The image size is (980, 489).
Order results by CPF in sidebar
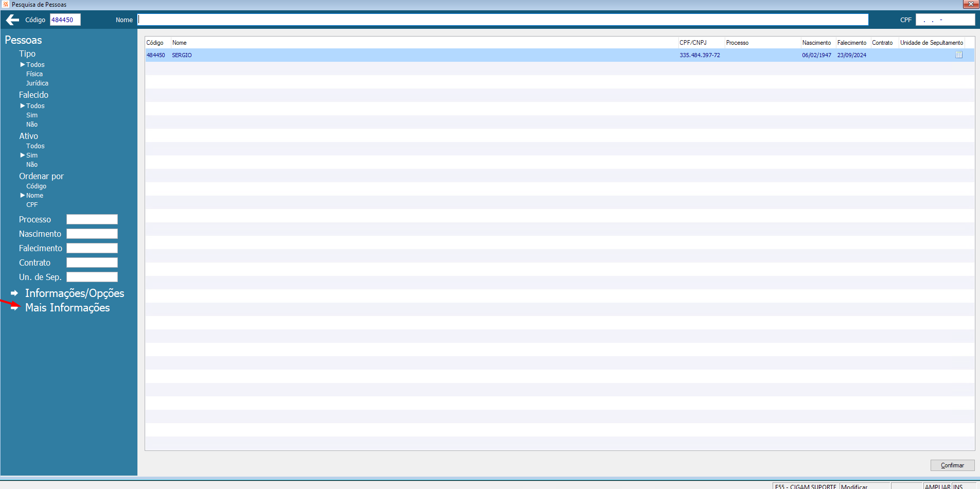pyautogui.click(x=32, y=205)
